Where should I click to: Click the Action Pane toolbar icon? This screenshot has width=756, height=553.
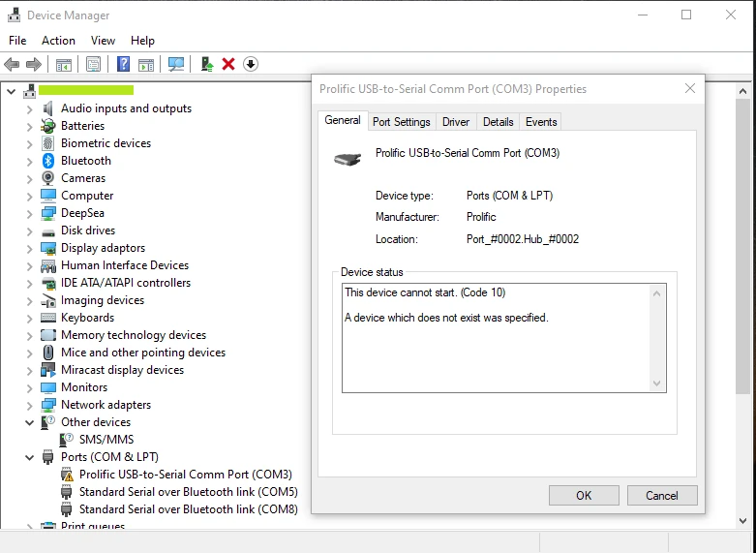click(145, 64)
